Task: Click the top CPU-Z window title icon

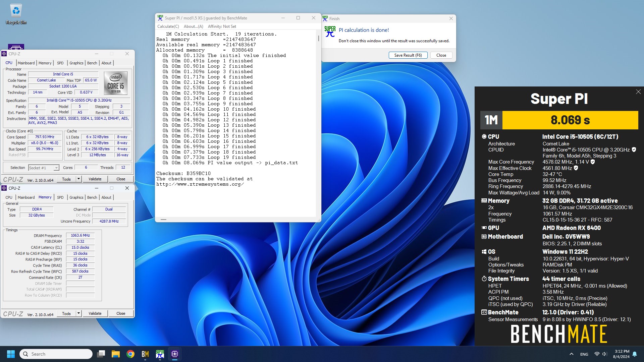Action: (x=4, y=54)
